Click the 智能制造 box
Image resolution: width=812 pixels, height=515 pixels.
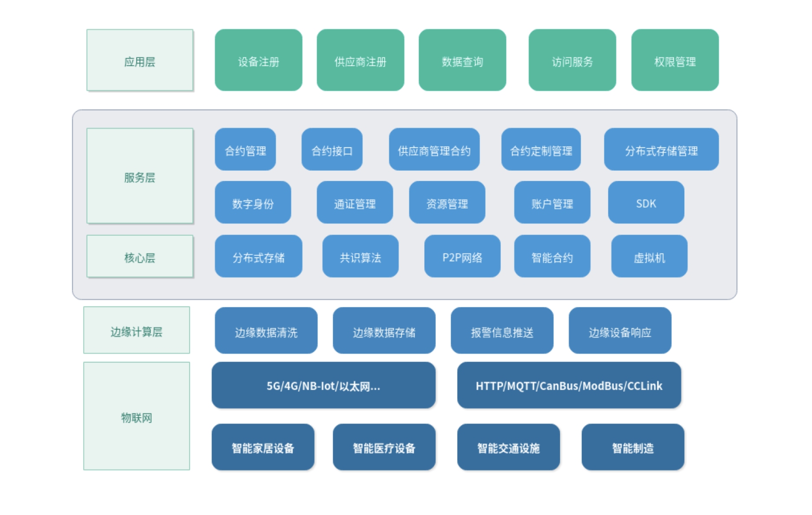(x=633, y=447)
